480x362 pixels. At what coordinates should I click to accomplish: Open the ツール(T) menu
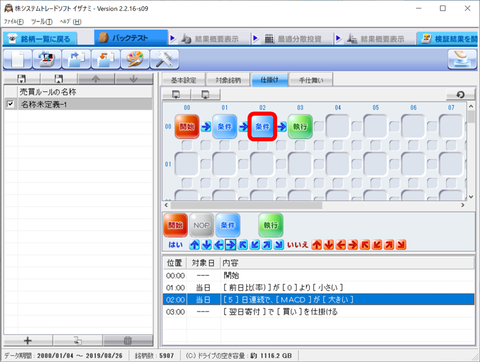click(42, 22)
